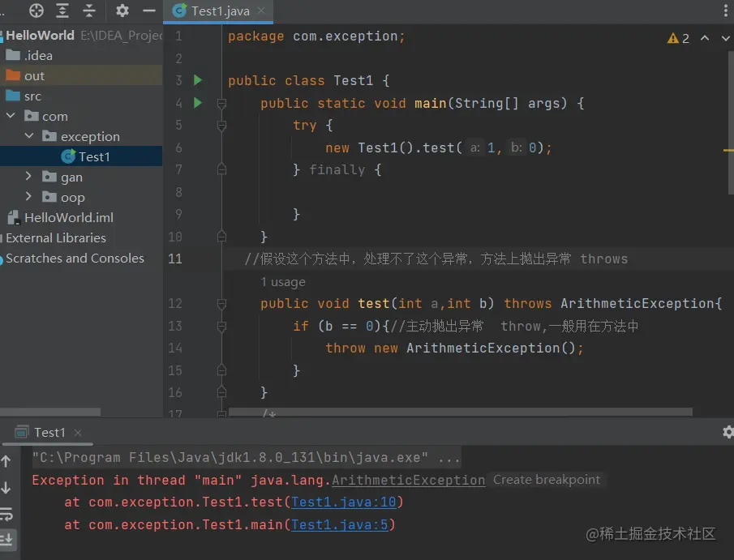Click the yellow warning stripe marker
Screen dimensions: 734x560
pos(728,150)
